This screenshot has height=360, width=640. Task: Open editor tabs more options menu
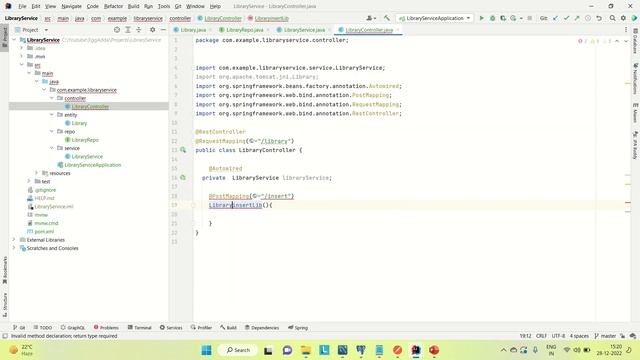click(626, 30)
